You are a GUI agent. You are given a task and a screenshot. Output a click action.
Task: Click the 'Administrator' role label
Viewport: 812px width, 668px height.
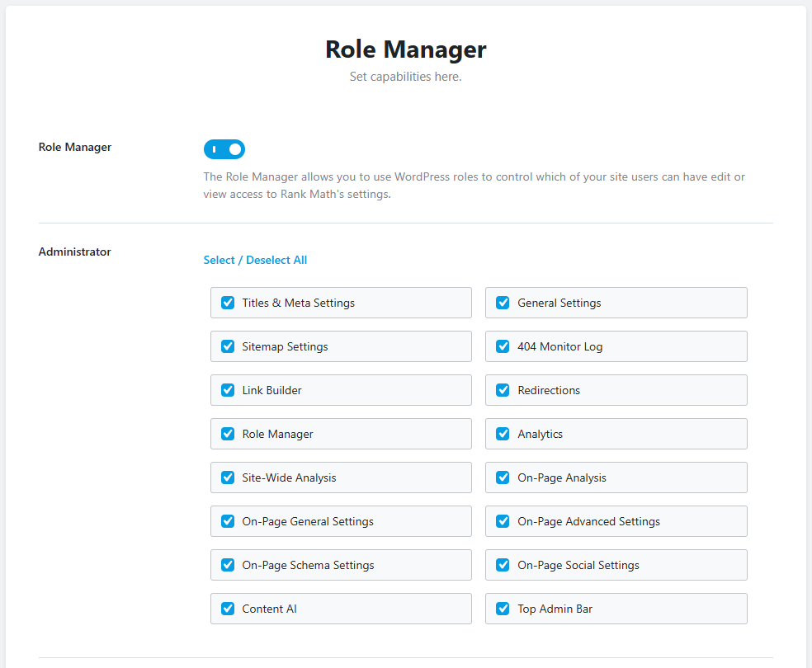74,252
